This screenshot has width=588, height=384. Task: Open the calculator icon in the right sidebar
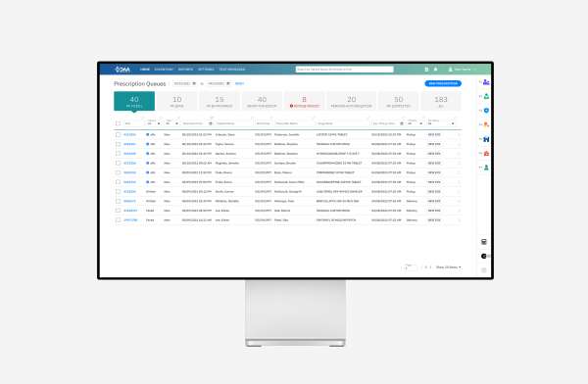484,242
